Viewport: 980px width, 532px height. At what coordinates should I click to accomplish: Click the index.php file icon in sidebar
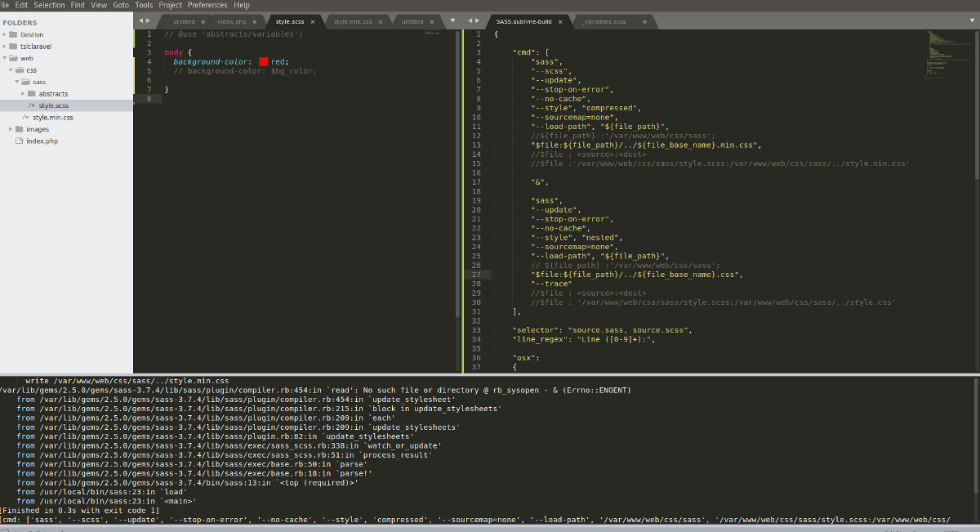click(x=20, y=141)
